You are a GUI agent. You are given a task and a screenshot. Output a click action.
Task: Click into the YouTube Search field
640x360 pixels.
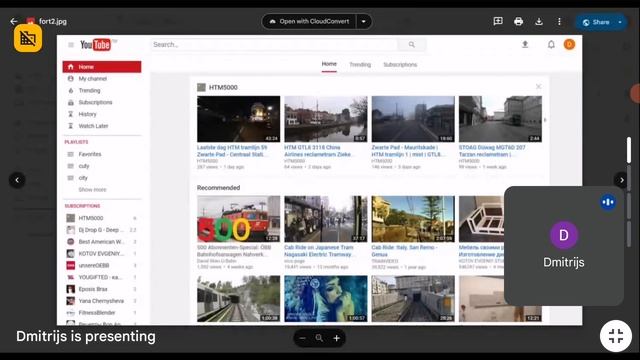(273, 44)
